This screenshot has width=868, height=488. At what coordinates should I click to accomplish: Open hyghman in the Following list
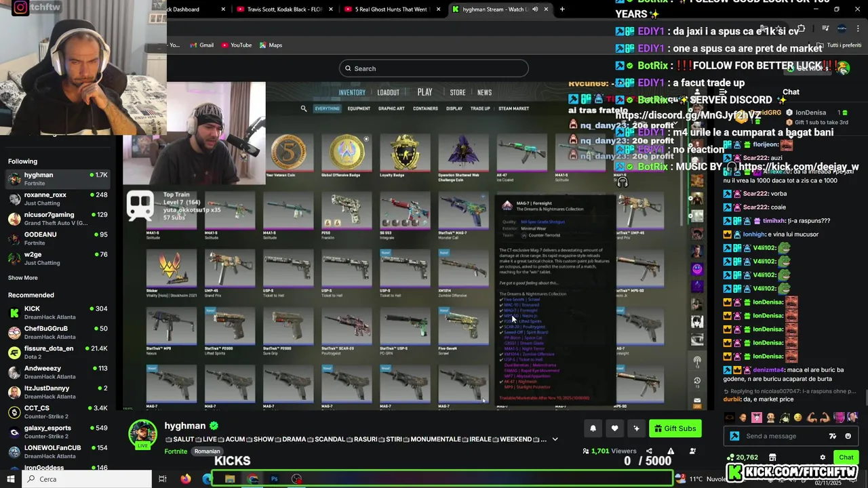point(58,179)
